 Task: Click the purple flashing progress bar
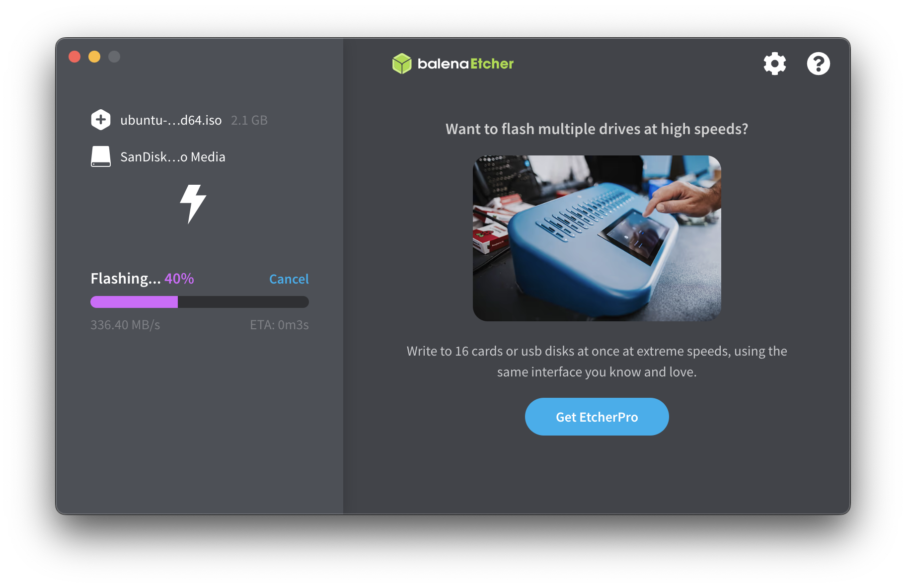click(200, 302)
